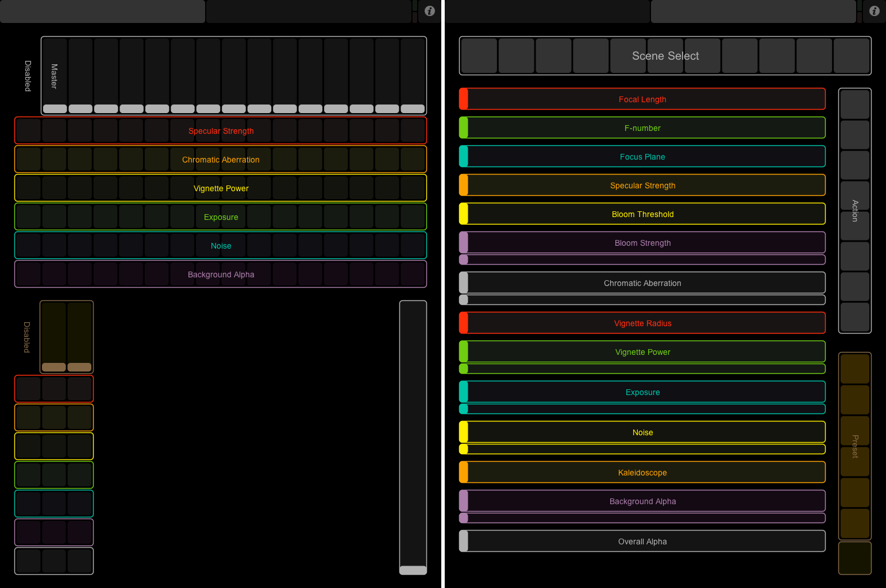Click the tall vertical fader in left panel
The height and width of the screenshot is (588, 886).
[413, 436]
